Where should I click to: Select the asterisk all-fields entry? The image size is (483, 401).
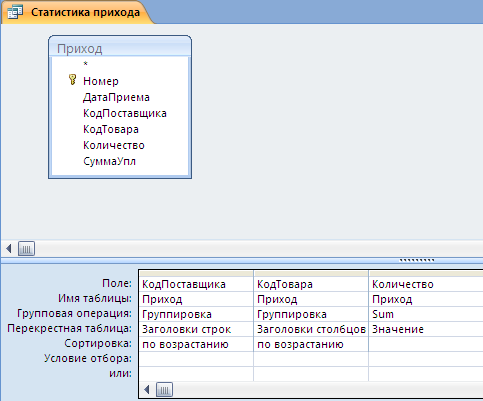tap(86, 64)
